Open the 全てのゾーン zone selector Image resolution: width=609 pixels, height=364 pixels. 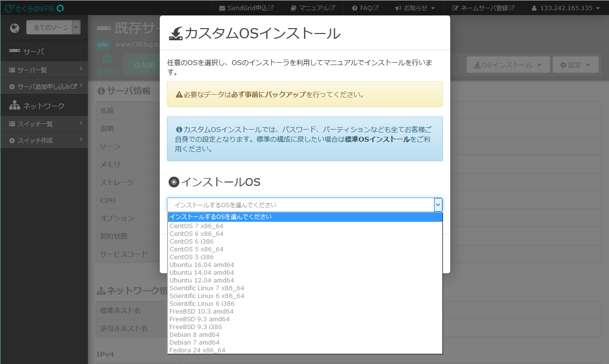coord(53,28)
